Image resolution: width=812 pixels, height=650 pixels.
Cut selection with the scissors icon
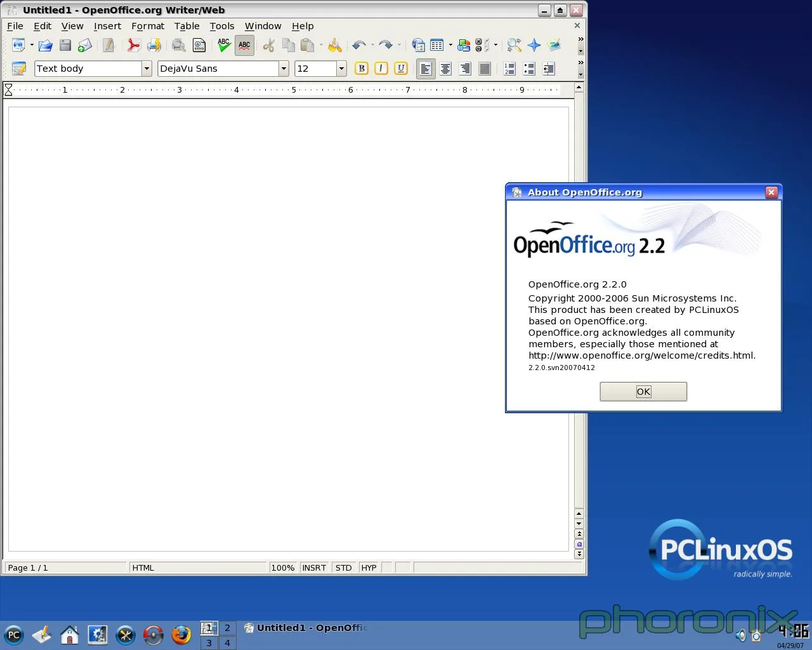(x=269, y=45)
